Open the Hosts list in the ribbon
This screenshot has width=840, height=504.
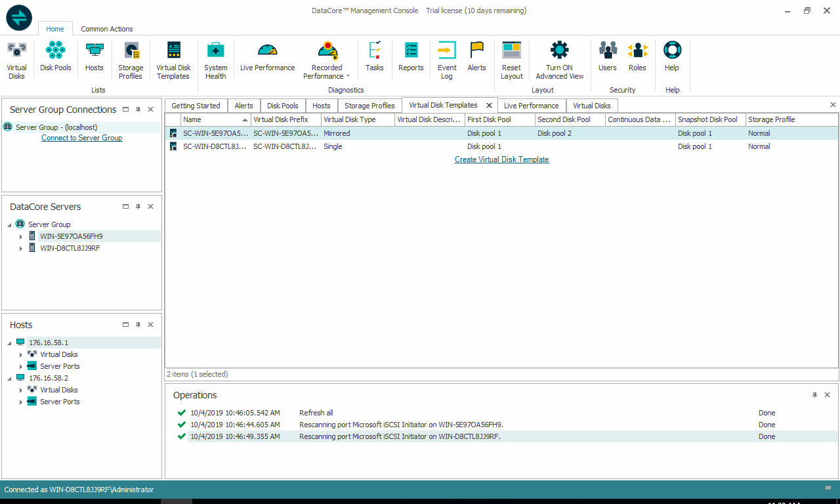pyautogui.click(x=94, y=56)
